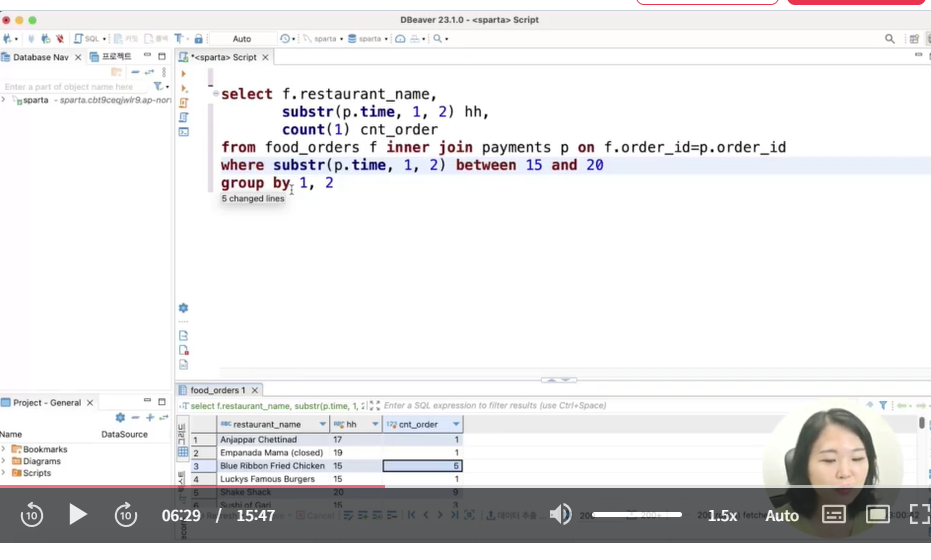This screenshot has width=931, height=560.
Task: Execute SQL statement in new tab
Action: pos(184,88)
